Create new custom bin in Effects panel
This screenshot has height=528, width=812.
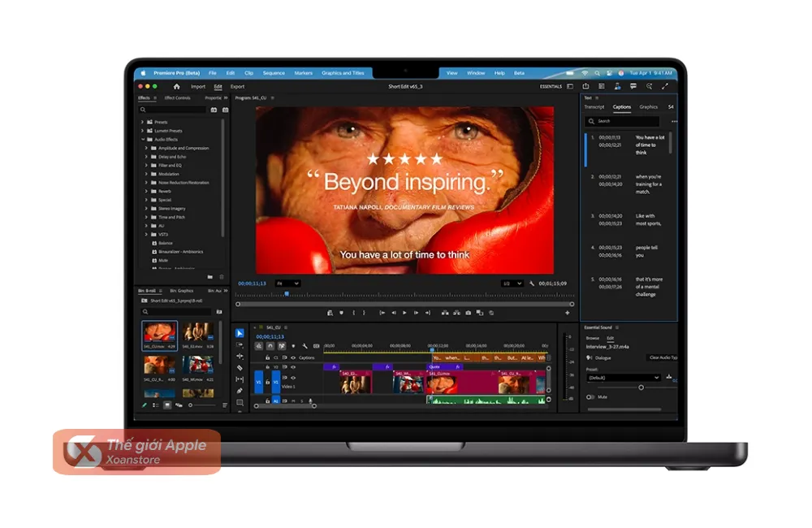[209, 277]
